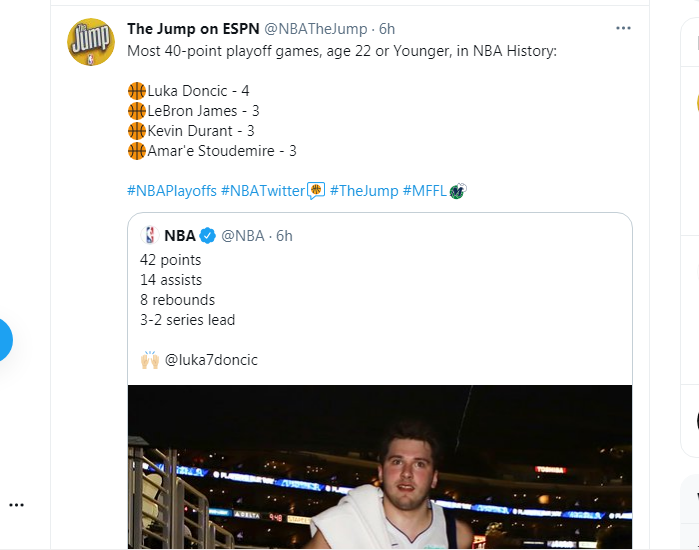Click the quoted tweet stats text

tap(188, 290)
